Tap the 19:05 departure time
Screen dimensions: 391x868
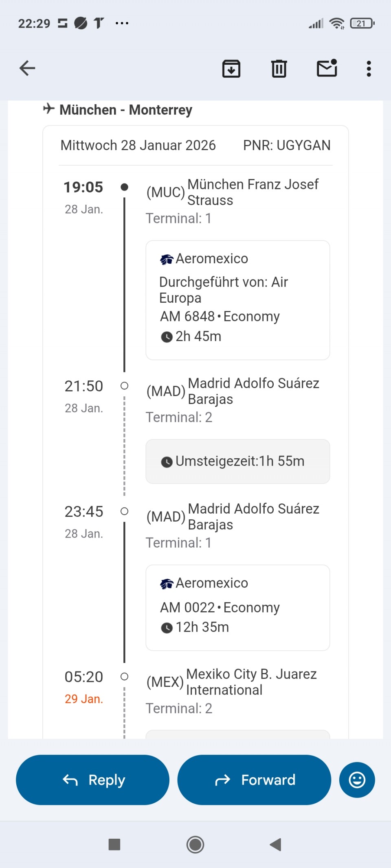pos(83,187)
